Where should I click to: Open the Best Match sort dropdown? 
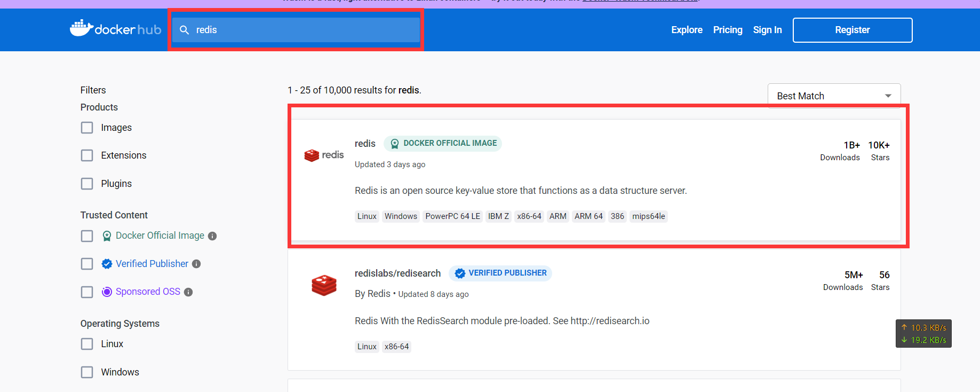(833, 96)
